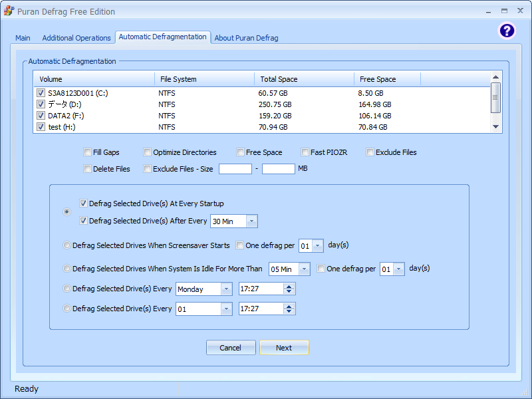Click the minimum size input field

(235, 169)
